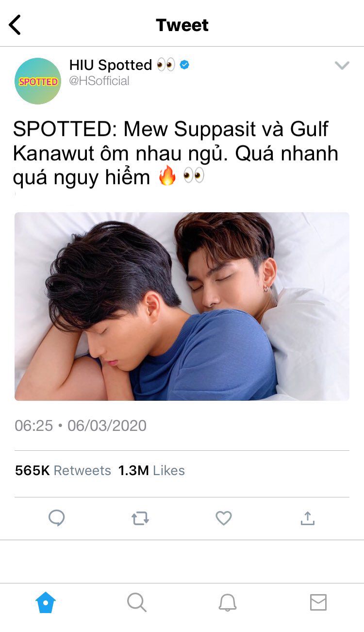Tap the @HSofficial handle
The height and width of the screenshot is (632, 364).
99,81
